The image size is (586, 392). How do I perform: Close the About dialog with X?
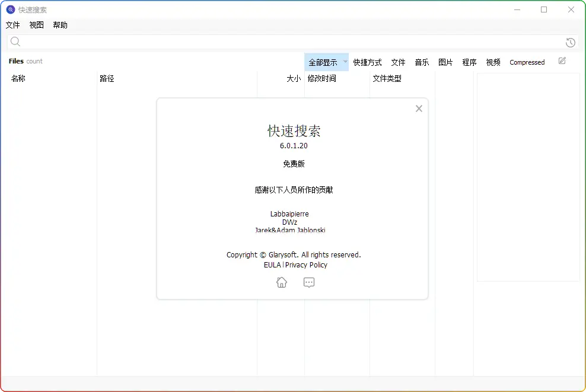pos(419,109)
